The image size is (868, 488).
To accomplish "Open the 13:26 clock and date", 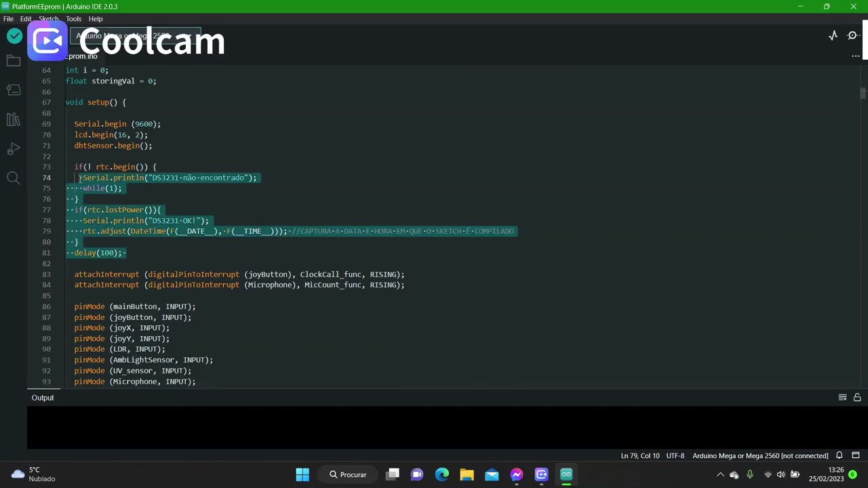I will pyautogui.click(x=827, y=474).
